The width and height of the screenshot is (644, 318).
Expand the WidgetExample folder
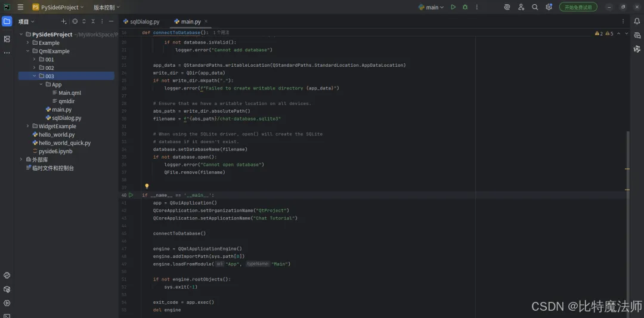click(28, 126)
